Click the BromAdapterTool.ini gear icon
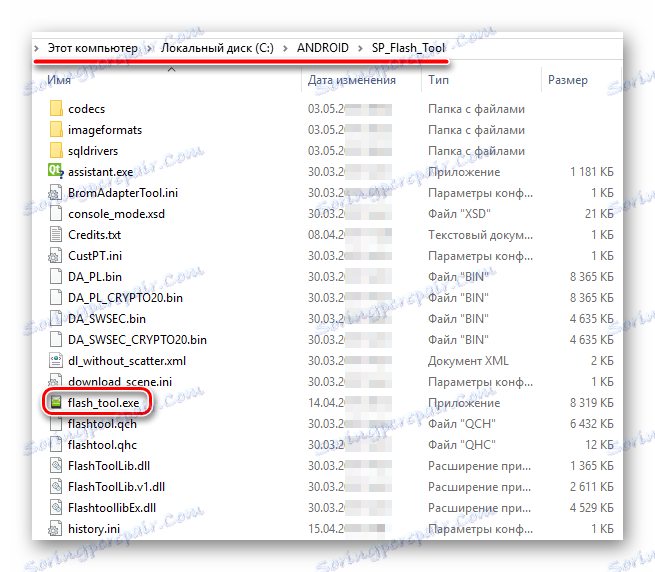This screenshot has height=572, width=655. click(x=55, y=192)
